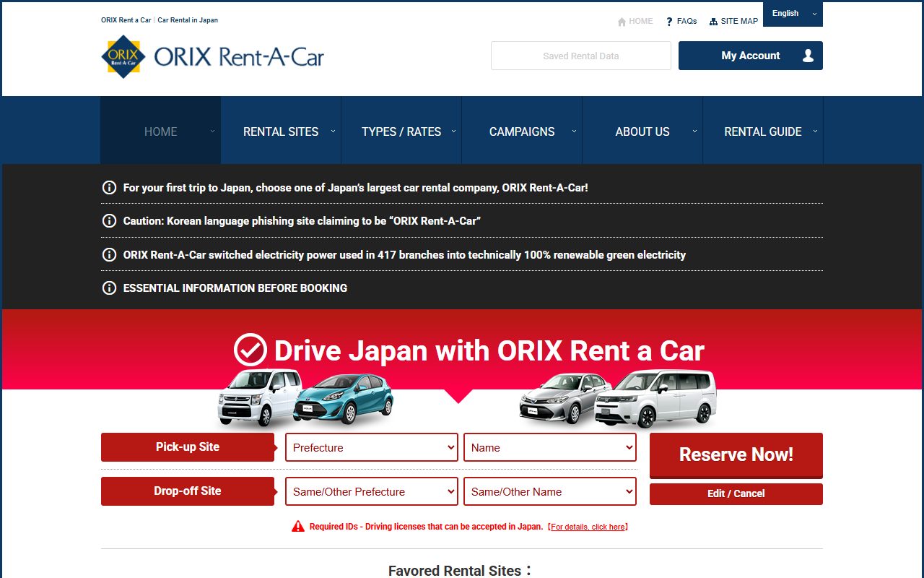This screenshot has width=924, height=578.
Task: Open the HOME navigation tab
Action: point(160,131)
